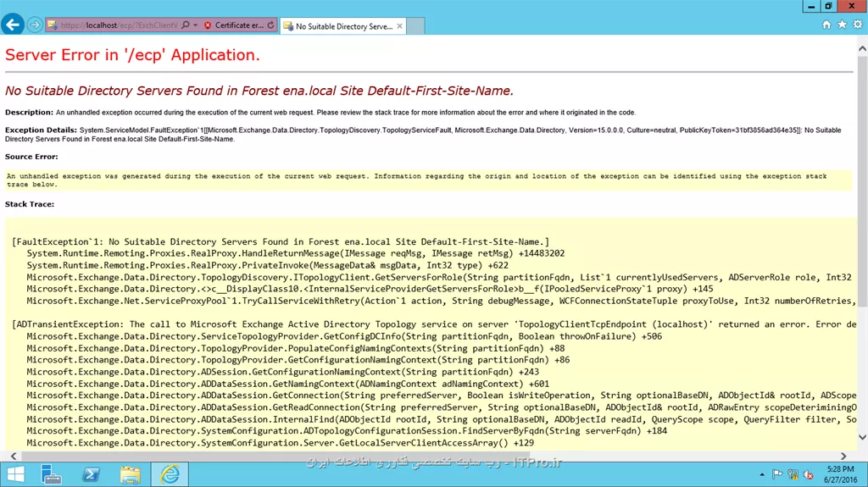Click the address bar URL field

click(x=119, y=25)
